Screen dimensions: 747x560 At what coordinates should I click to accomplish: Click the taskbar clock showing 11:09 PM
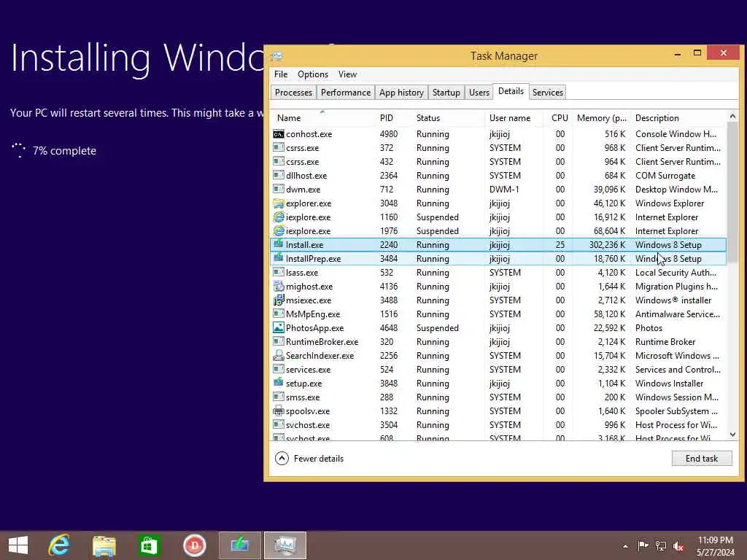coord(715,545)
